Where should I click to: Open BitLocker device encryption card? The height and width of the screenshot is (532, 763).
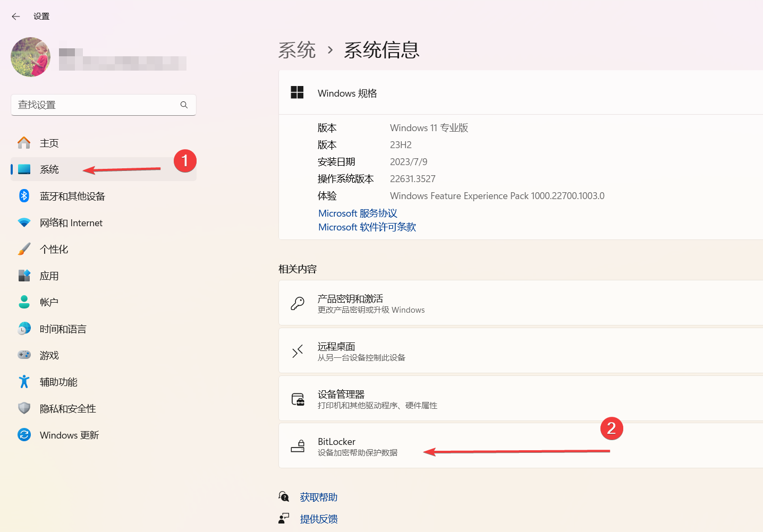coord(521,445)
